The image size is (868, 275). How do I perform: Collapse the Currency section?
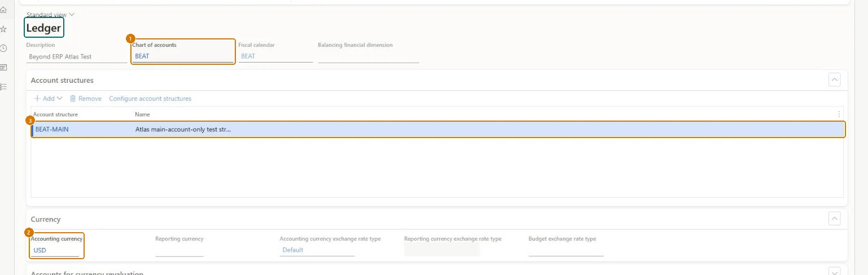(x=835, y=219)
